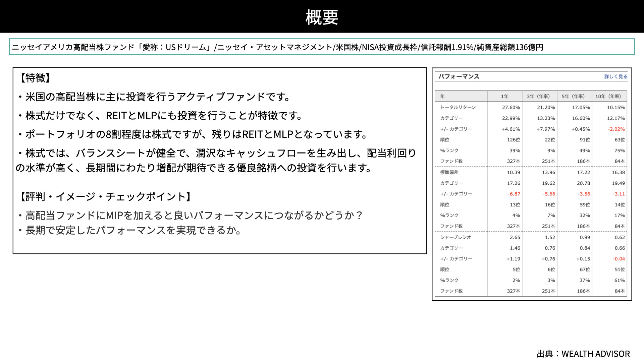Click the red -6.87 value
The width and height of the screenshot is (644, 362).
[x=514, y=194]
